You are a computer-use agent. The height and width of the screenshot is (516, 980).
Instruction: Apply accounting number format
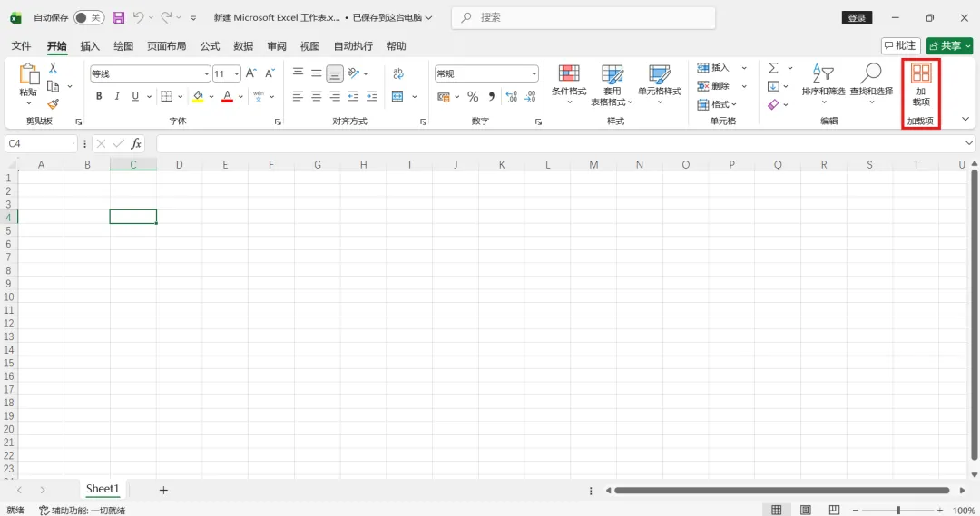(444, 97)
